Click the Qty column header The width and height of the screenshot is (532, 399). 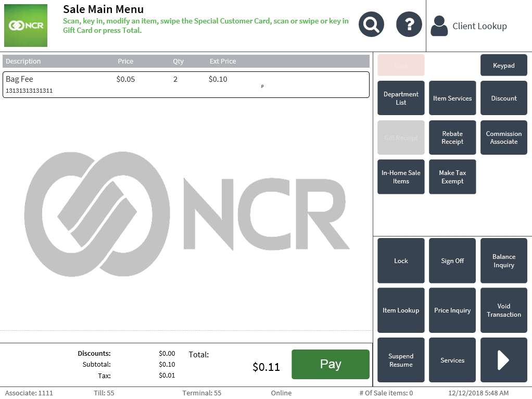point(178,61)
